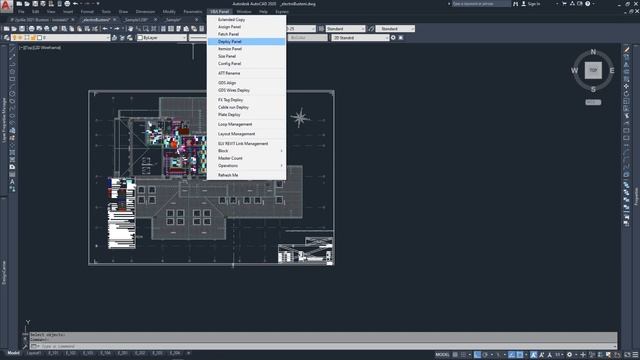Open the rightmost Standard style dropdown
The width and height of the screenshot is (640, 360).
[x=395, y=29]
